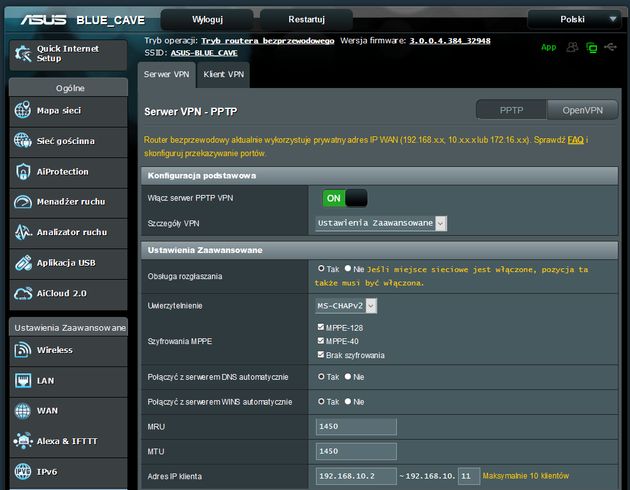This screenshot has width=630, height=490.
Task: Open IPv6 settings menu item
Action: coord(68,472)
